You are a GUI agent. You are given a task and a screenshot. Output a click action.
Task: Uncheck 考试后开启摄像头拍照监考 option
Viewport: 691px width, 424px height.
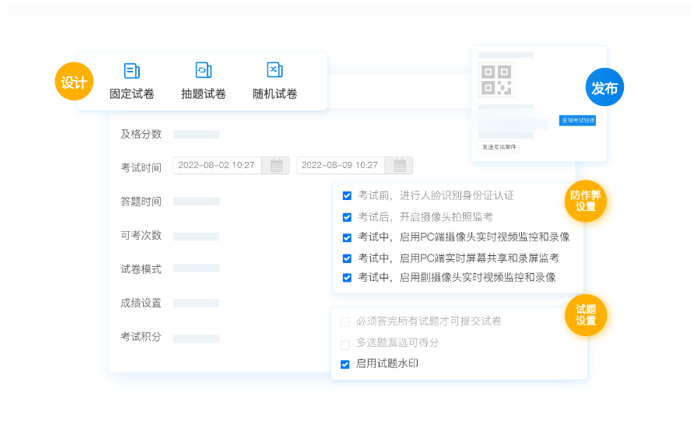pos(347,217)
